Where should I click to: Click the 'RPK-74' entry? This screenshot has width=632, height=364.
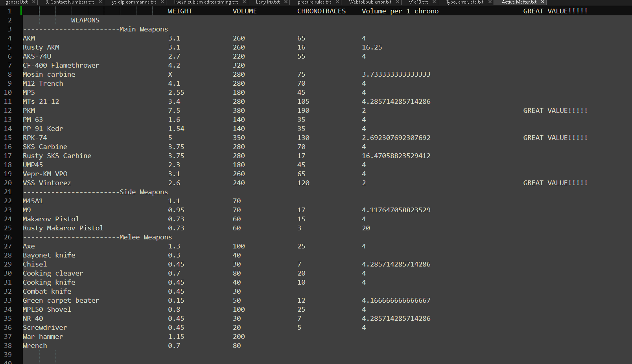[x=35, y=138]
